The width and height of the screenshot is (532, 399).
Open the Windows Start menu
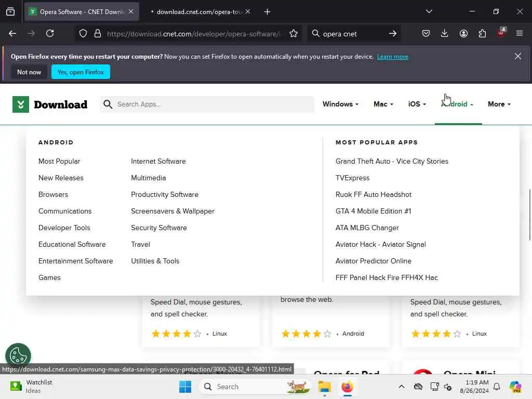(x=185, y=387)
